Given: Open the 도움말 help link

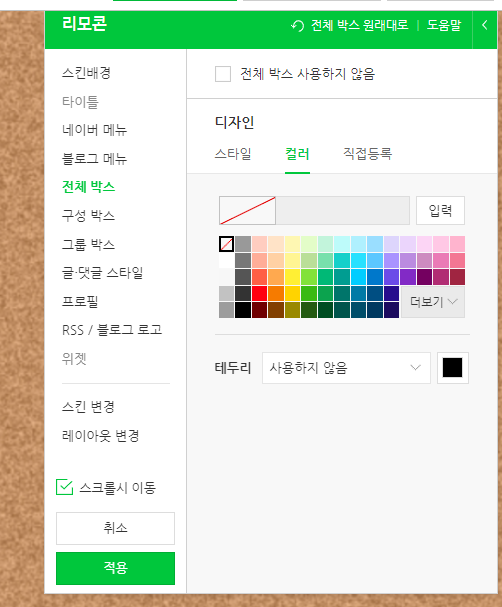Looking at the screenshot, I should 444,26.
